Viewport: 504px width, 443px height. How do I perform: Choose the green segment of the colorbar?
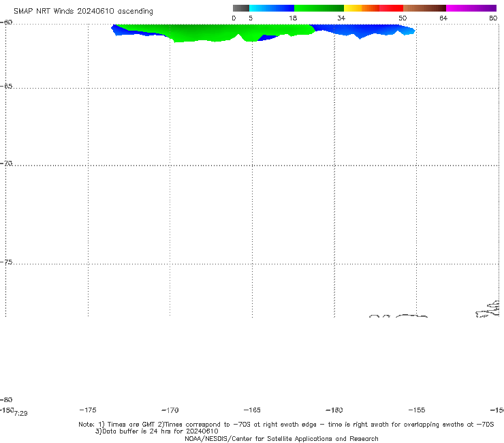tap(319, 8)
